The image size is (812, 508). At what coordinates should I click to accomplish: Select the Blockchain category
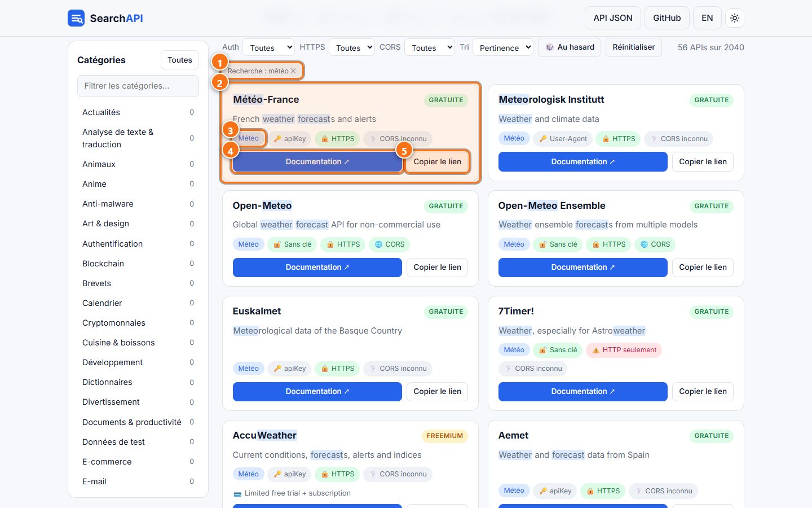click(x=138, y=264)
